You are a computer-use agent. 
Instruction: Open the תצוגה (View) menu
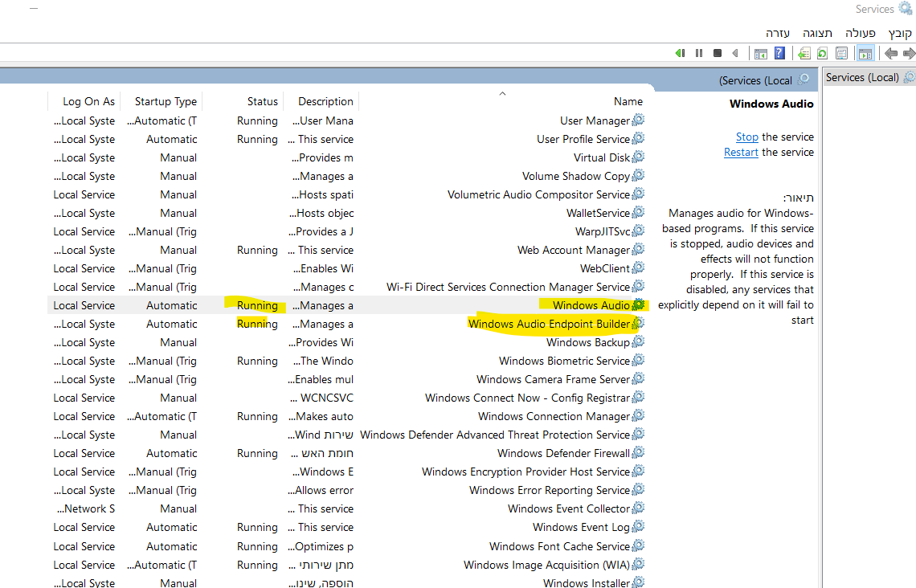pos(817,33)
